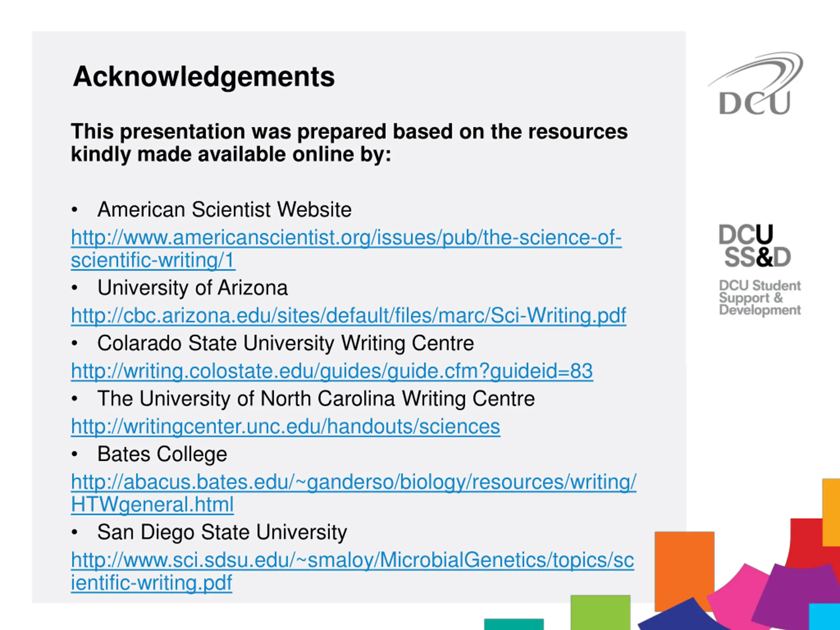This screenshot has height=630, width=840.
Task: Visit the abacus.bates.edu HTWgeneral link
Action: [353, 493]
